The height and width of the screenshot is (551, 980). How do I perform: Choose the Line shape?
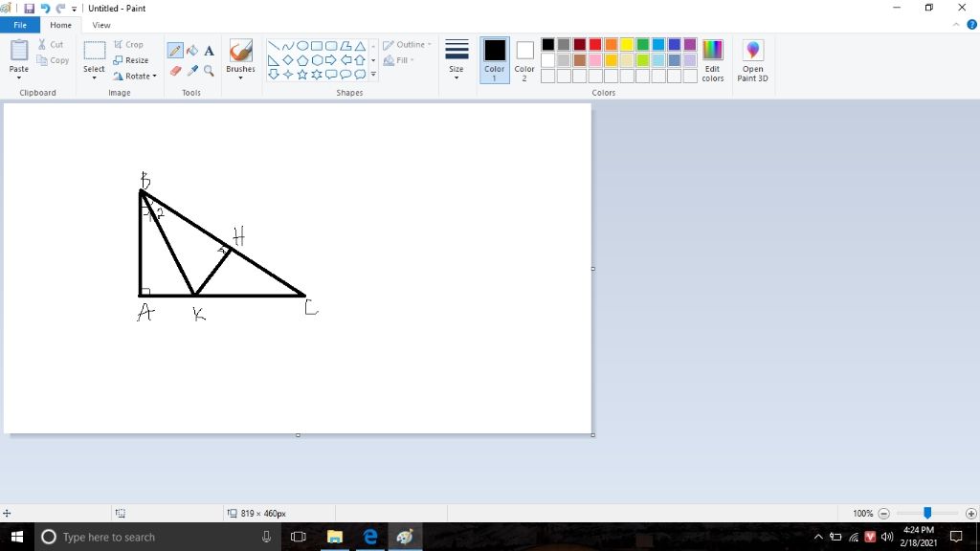tap(273, 46)
